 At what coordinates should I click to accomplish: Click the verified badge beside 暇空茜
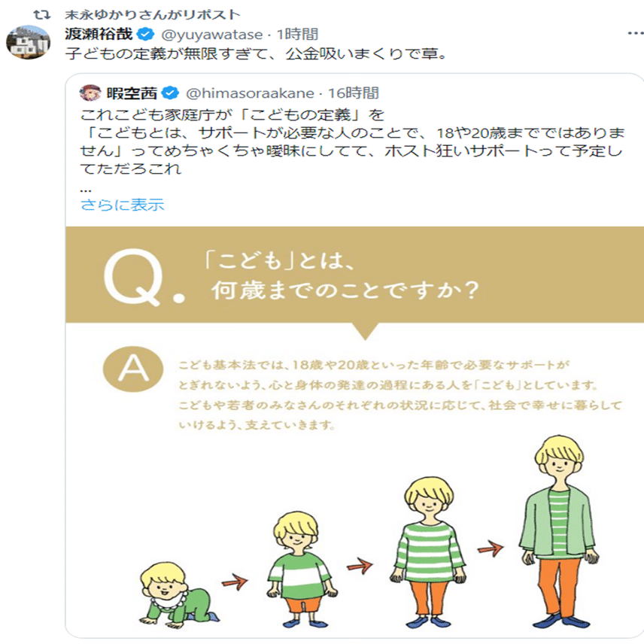(170, 93)
